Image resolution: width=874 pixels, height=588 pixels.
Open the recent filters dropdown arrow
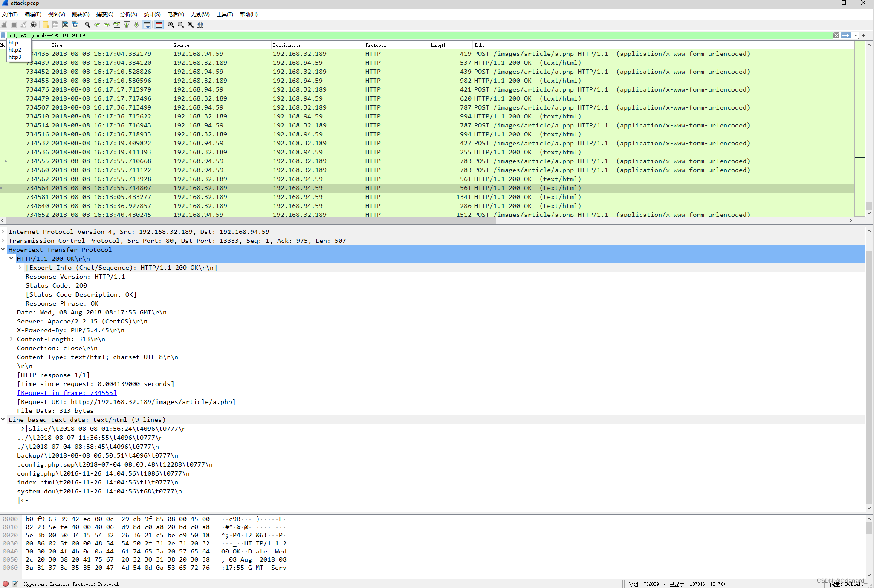coord(856,35)
